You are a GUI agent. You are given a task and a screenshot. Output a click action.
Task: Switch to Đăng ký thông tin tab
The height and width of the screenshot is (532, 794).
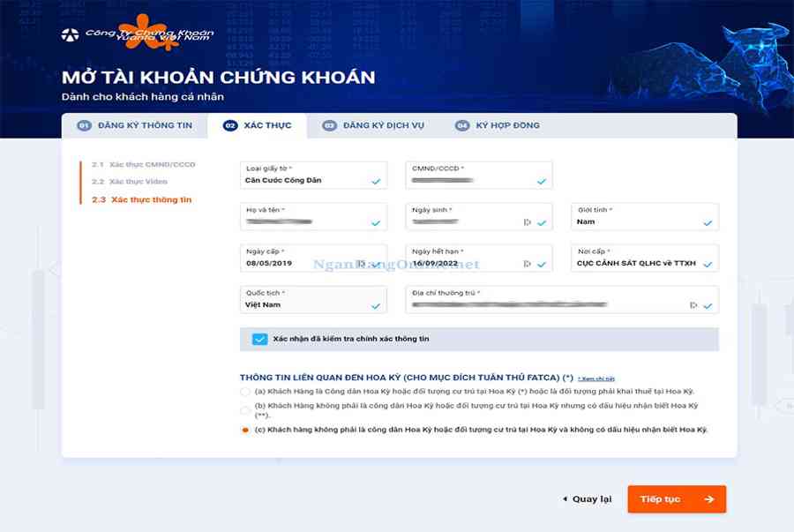(135, 125)
